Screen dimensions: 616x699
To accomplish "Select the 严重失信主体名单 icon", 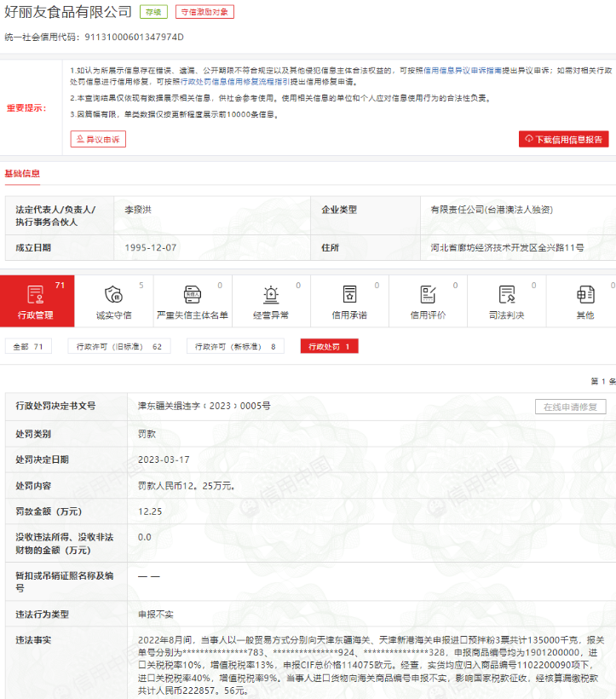I will click(x=192, y=295).
